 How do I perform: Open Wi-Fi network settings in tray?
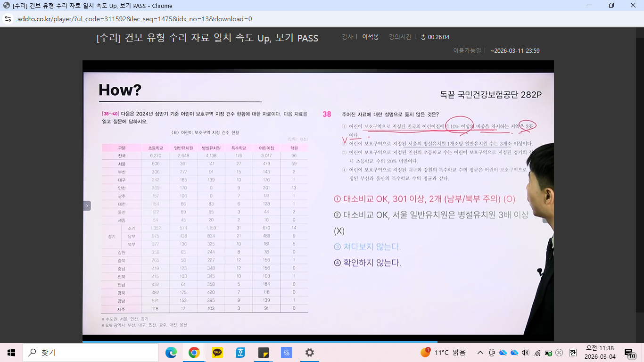pos(537,353)
